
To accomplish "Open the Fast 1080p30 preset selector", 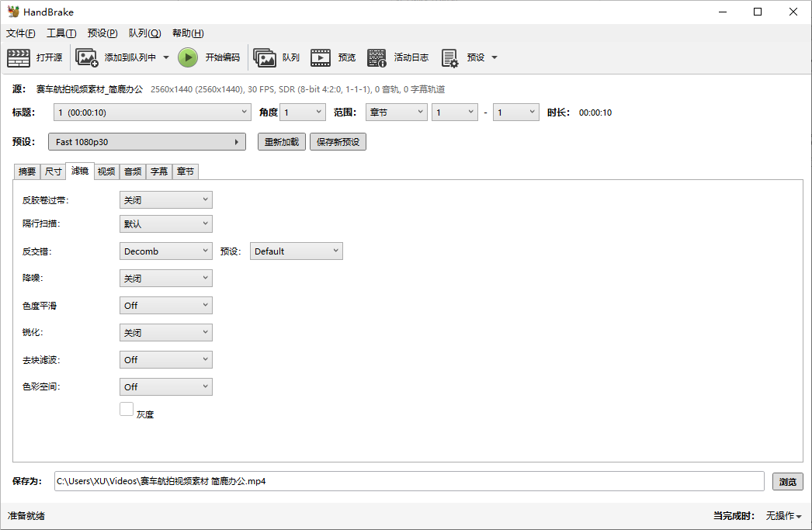I will point(147,142).
